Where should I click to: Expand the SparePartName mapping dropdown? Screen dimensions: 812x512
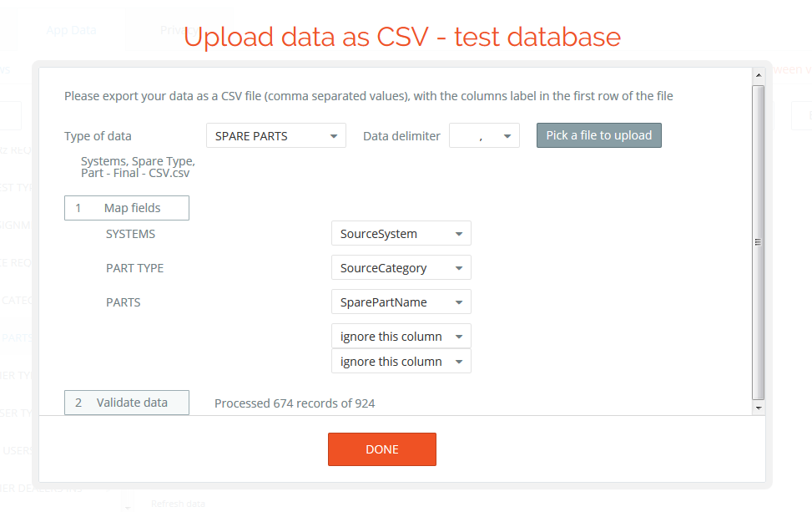pos(401,302)
